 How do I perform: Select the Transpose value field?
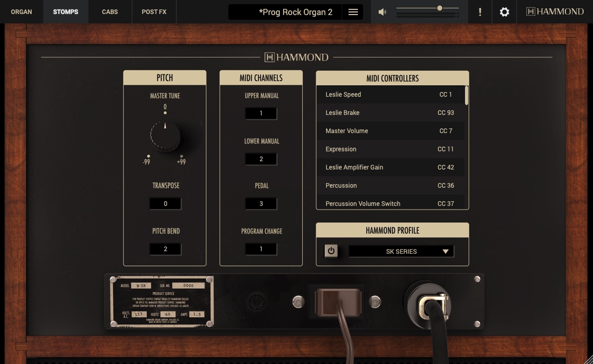click(x=165, y=204)
